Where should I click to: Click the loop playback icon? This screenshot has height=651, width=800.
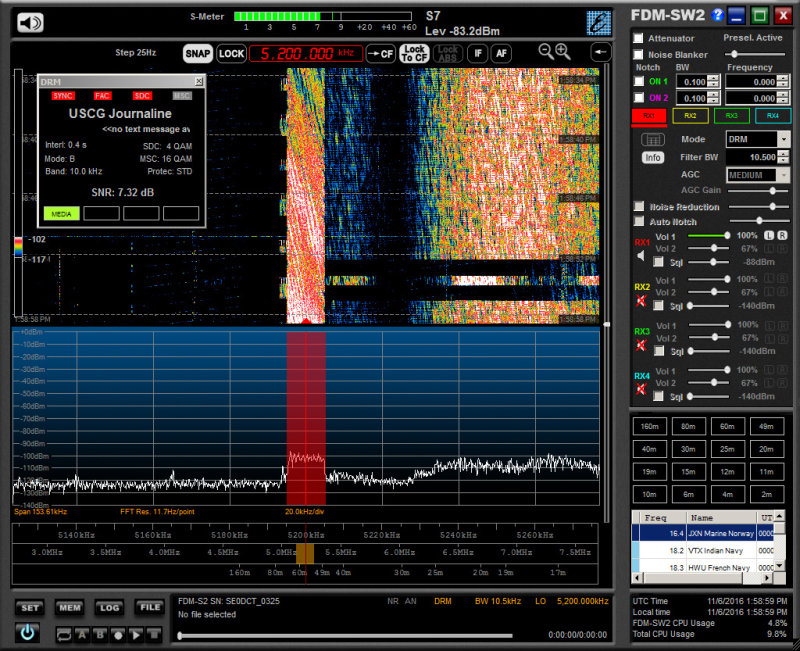coord(64,635)
